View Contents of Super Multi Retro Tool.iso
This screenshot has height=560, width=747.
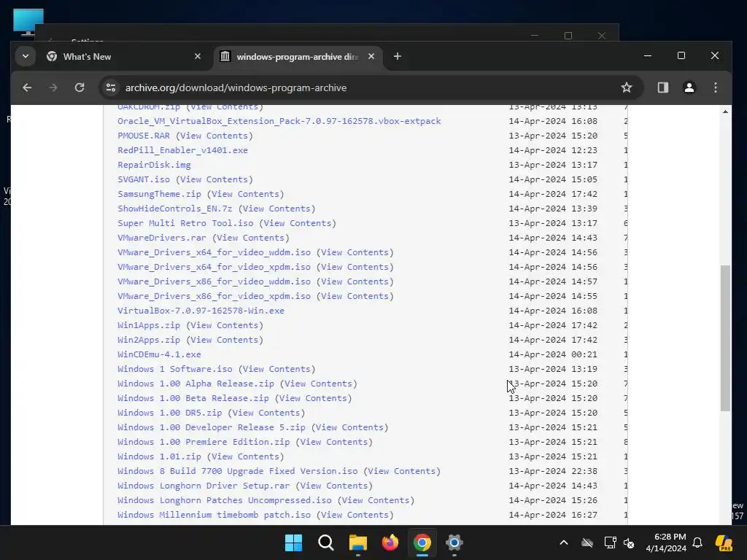click(298, 223)
